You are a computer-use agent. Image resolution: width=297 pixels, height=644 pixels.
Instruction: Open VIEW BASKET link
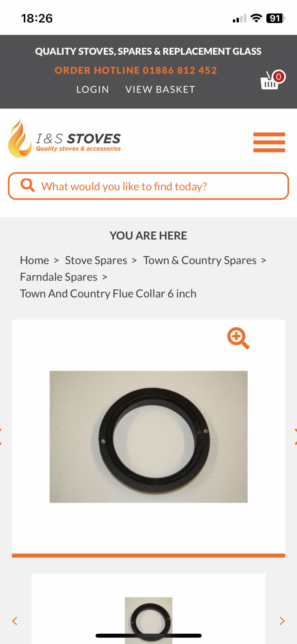(160, 89)
